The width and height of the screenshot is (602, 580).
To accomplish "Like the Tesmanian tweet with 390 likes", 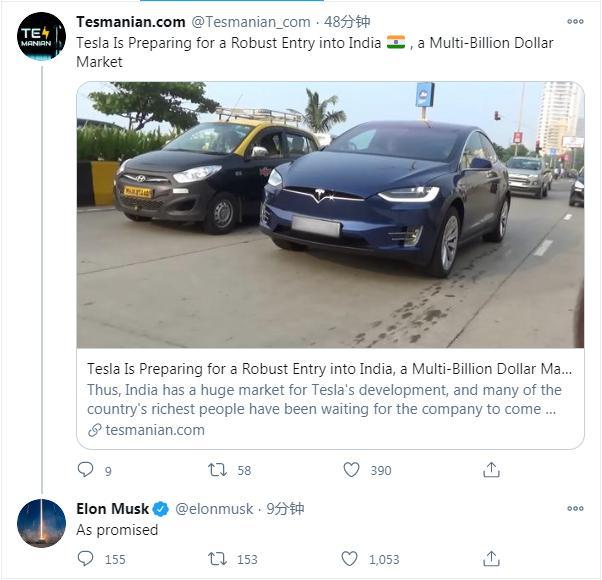I will 352,470.
